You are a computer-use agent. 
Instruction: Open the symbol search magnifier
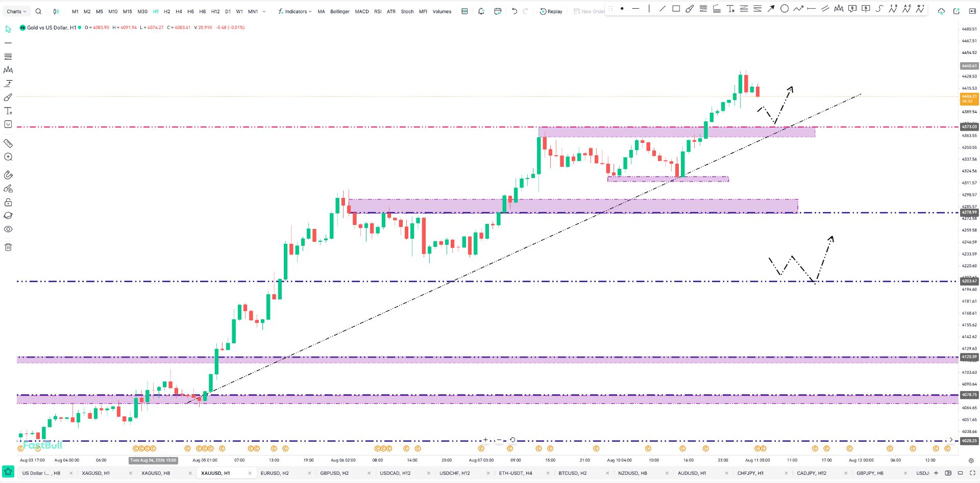(38, 11)
